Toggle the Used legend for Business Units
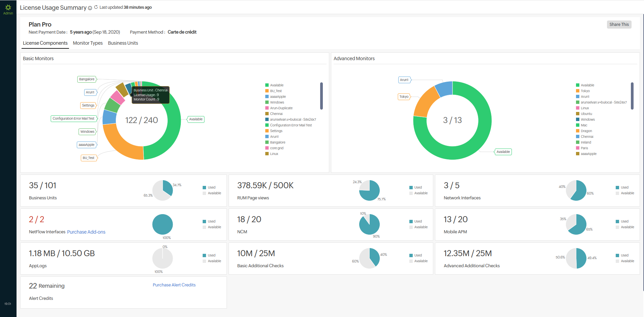The width and height of the screenshot is (644, 317). coord(204,188)
